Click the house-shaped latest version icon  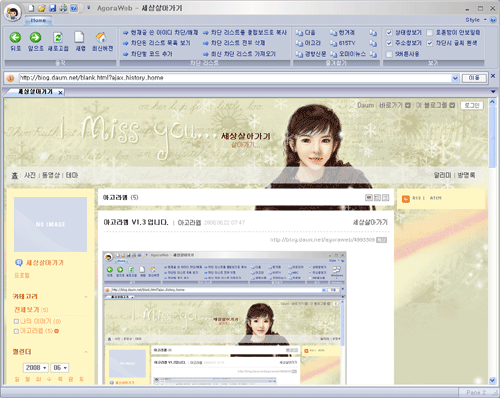pos(101,37)
